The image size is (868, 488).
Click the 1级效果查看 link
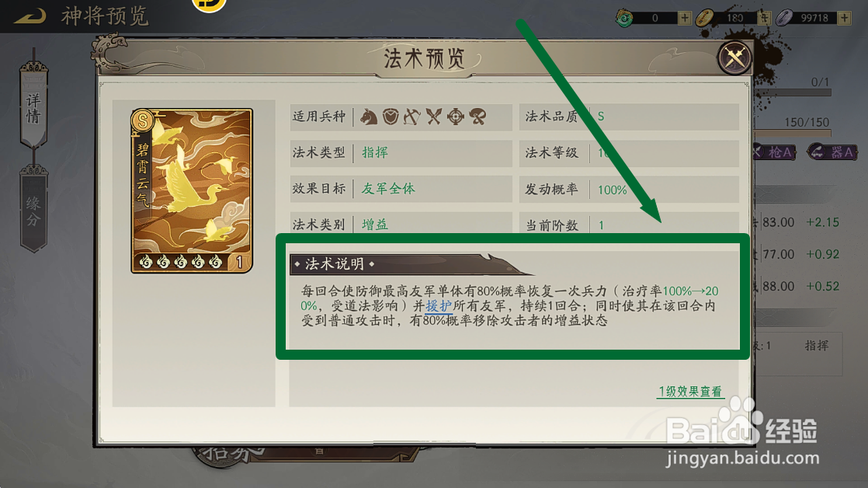pyautogui.click(x=690, y=392)
